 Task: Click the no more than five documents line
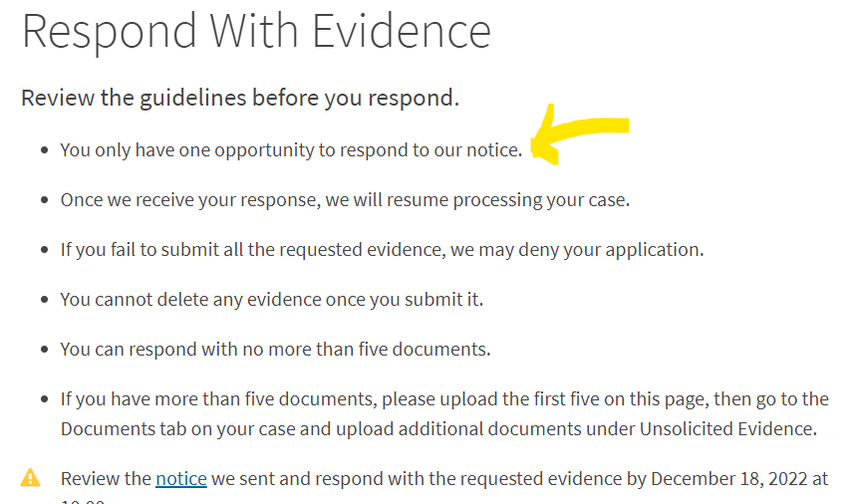point(276,350)
